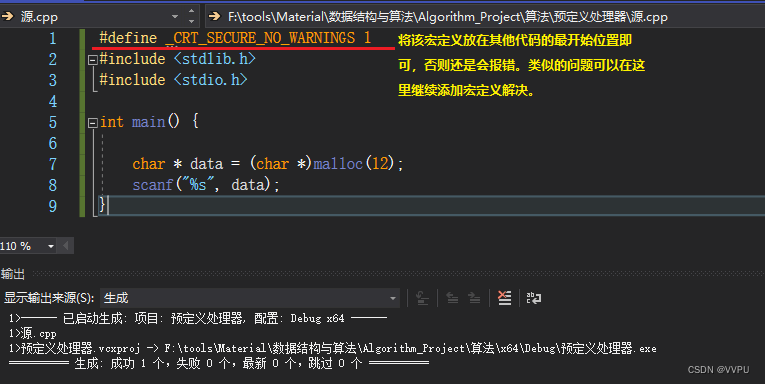Click the horizontal scroll left arrow by zoom

65,246
